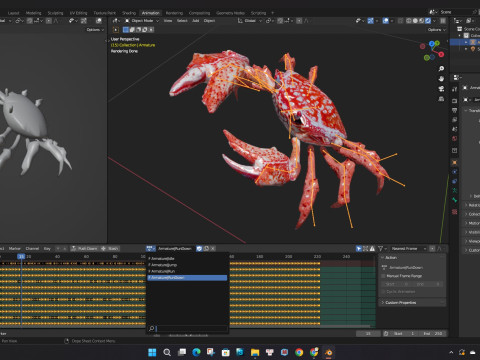Open the Nearest Frame snapping dropdown
This screenshot has height=360, width=480.
(409, 249)
